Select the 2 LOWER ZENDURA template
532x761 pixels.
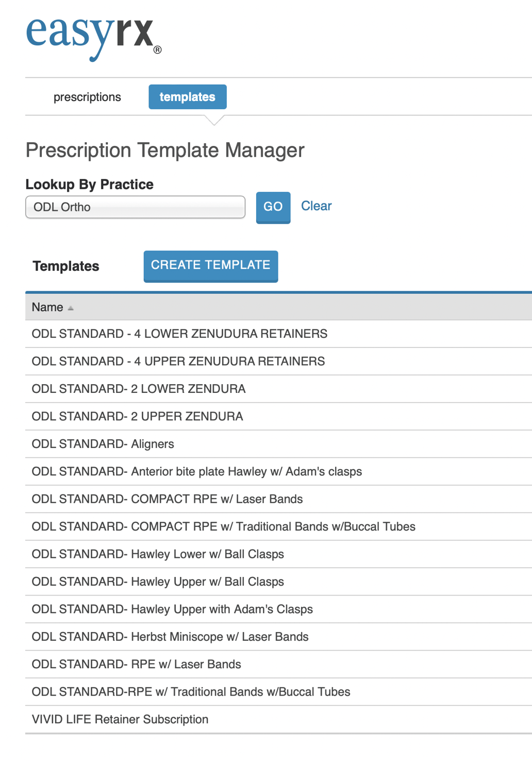139,389
